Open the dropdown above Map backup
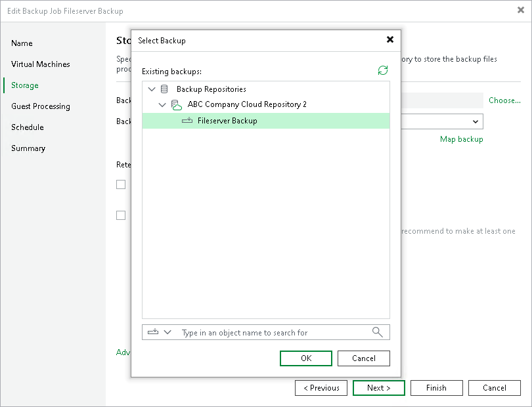 pos(475,121)
